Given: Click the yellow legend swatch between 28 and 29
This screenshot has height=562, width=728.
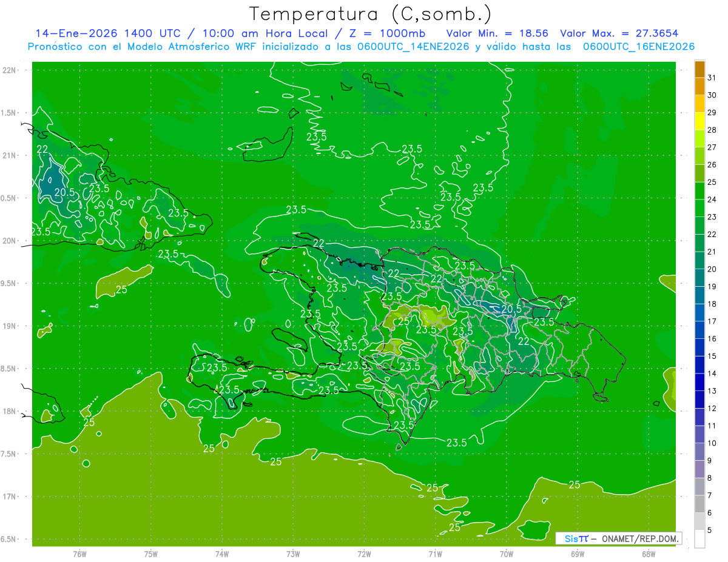Looking at the screenshot, I should tap(699, 121).
